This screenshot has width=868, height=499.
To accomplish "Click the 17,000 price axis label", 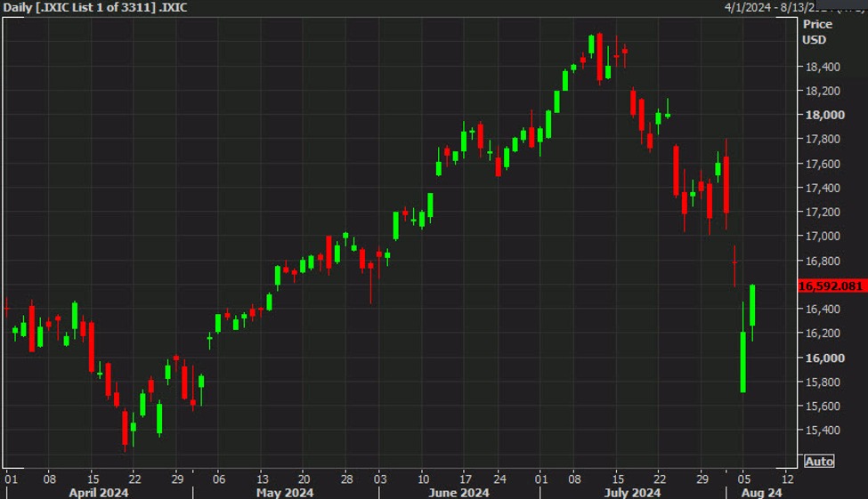I will [x=822, y=237].
